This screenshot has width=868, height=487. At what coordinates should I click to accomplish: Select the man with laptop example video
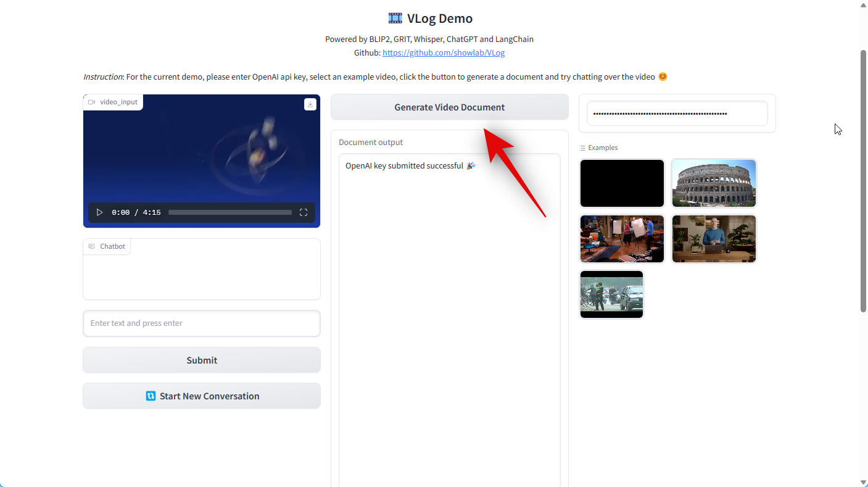714,239
